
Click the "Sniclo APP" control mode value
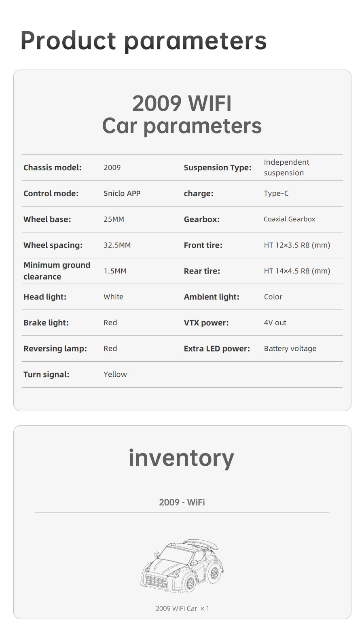click(x=122, y=193)
